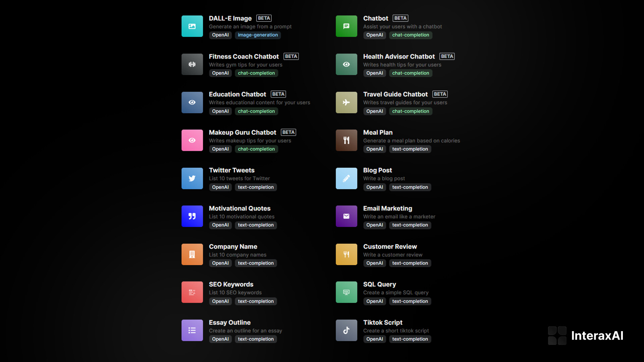Click the Health Advisor Chatbot title
The height and width of the screenshot is (362, 644).
click(398, 57)
